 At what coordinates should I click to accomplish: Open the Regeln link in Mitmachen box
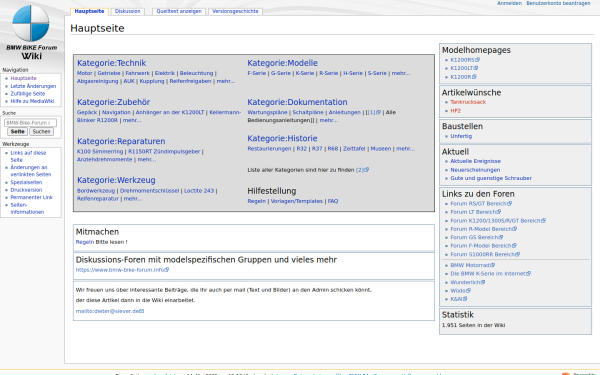(85, 242)
